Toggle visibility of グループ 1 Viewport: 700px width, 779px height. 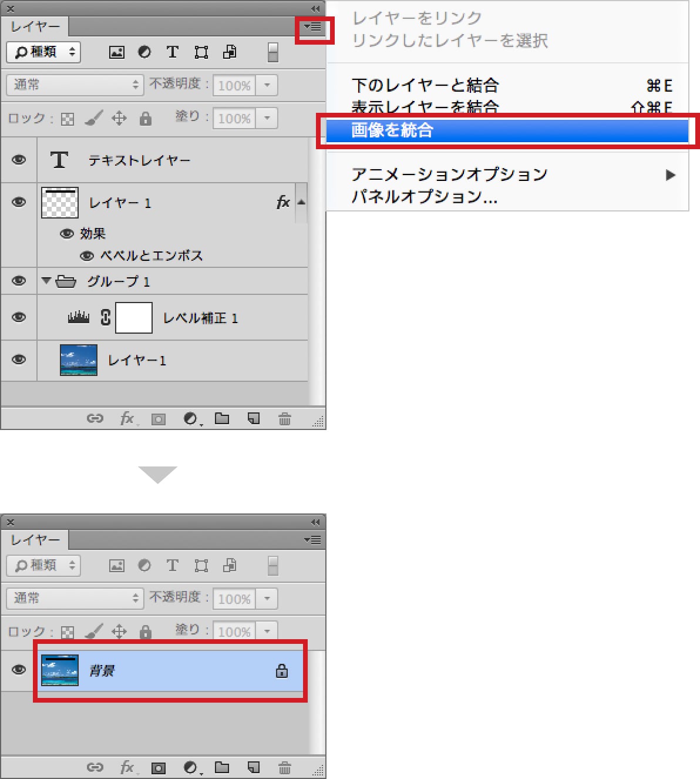coord(19,281)
